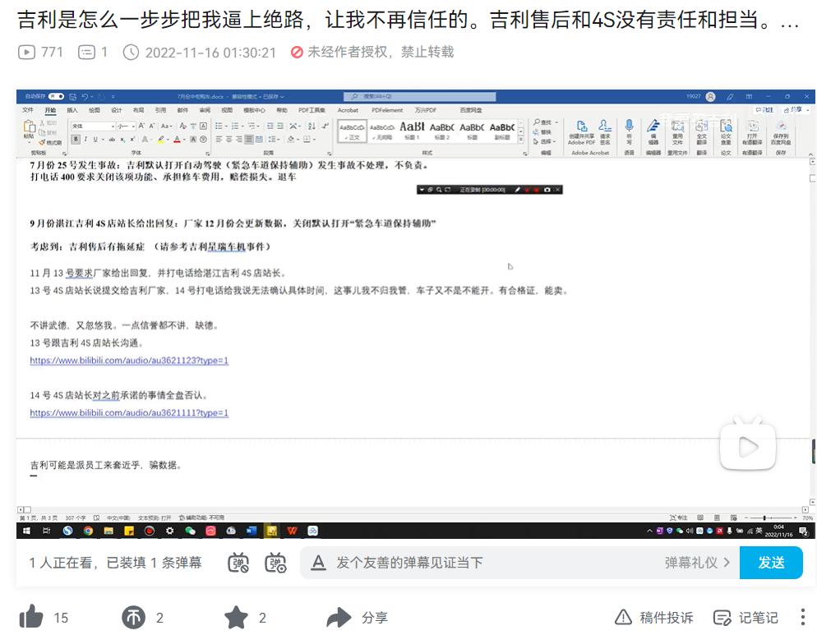The width and height of the screenshot is (817, 644).
Task: Click the Word zoom slider in status bar
Action: pyautogui.click(x=769, y=518)
